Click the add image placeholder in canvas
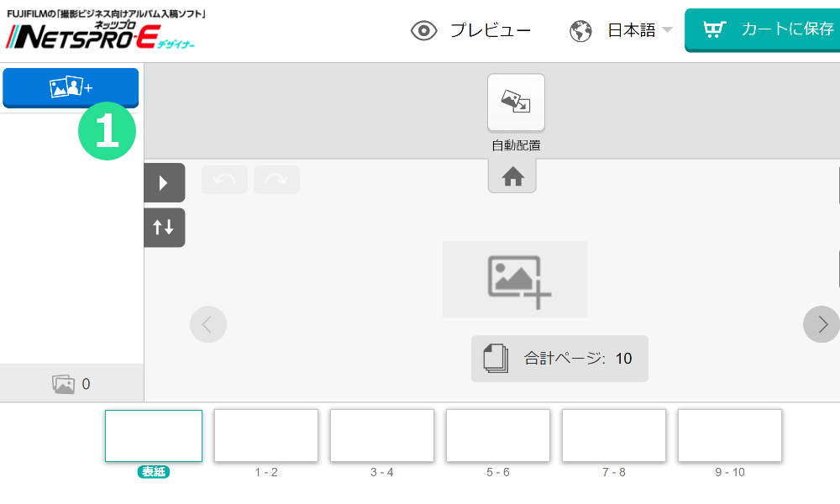 (515, 280)
